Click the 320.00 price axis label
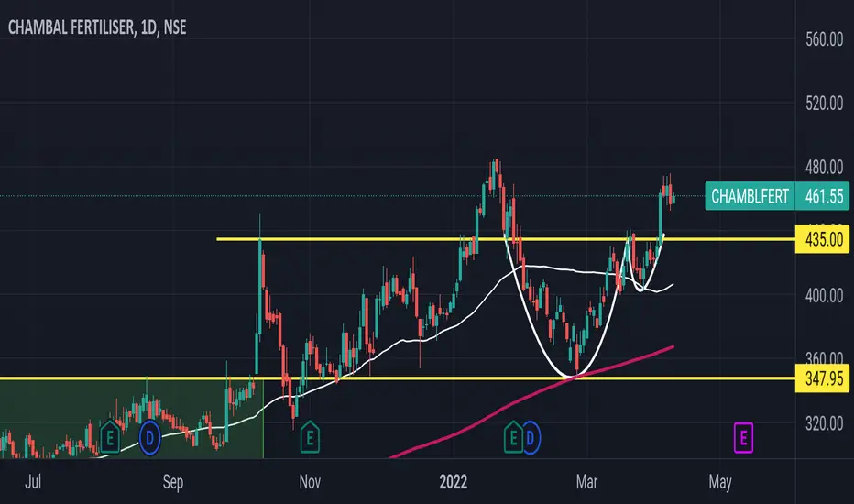The height and width of the screenshot is (504, 854). coord(824,423)
